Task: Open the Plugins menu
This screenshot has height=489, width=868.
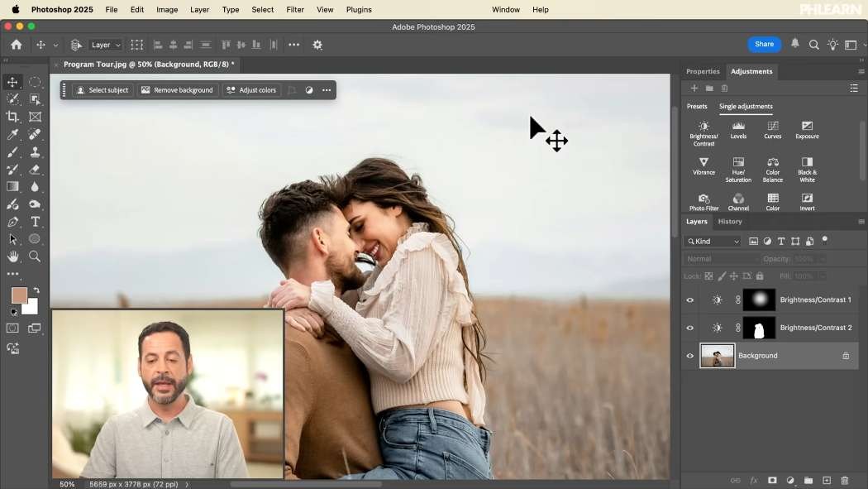Action: tap(359, 9)
